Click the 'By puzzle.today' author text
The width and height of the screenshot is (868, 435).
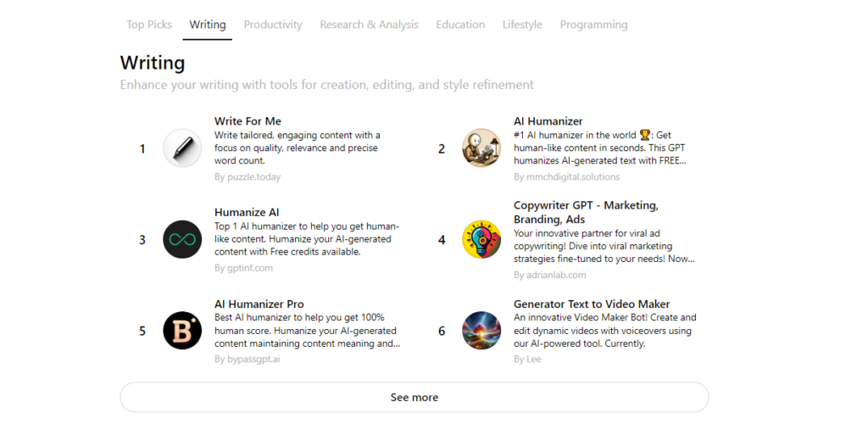[248, 177]
